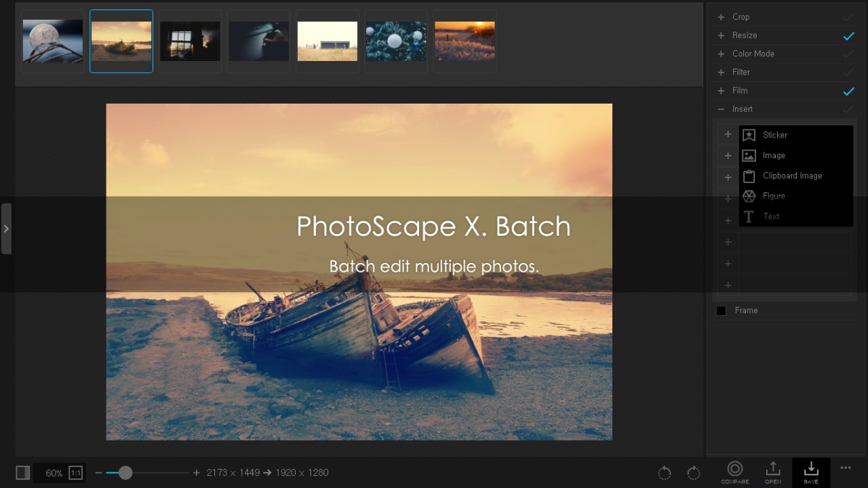Screen dimensions: 868x488
Task: Toggle the Resize checkmark
Action: click(848, 35)
